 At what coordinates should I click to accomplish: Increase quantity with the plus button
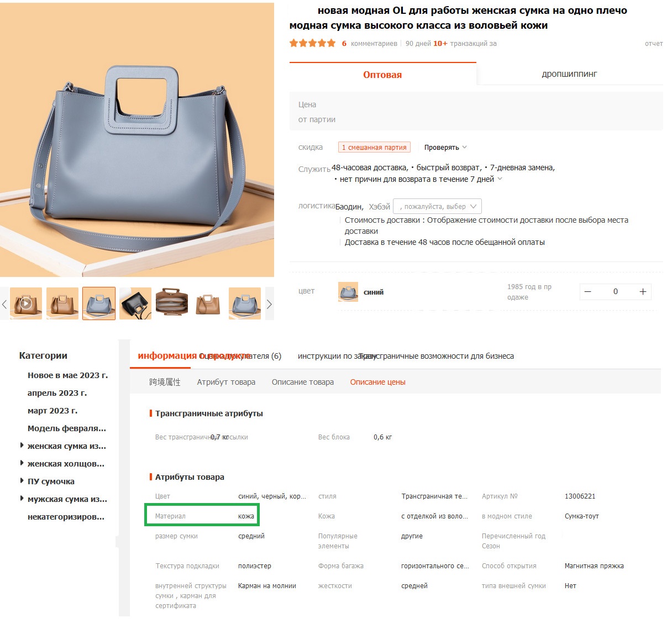[643, 292]
